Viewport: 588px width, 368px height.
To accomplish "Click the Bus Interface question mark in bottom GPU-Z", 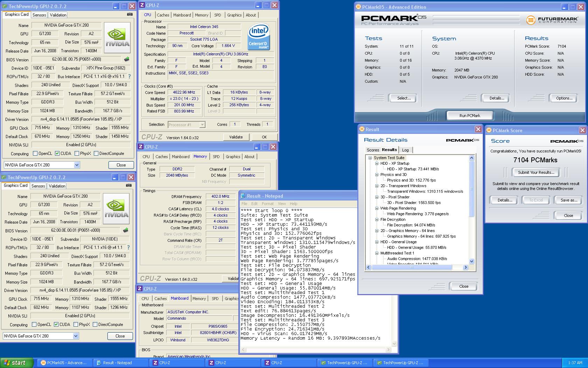I will click(128, 247).
